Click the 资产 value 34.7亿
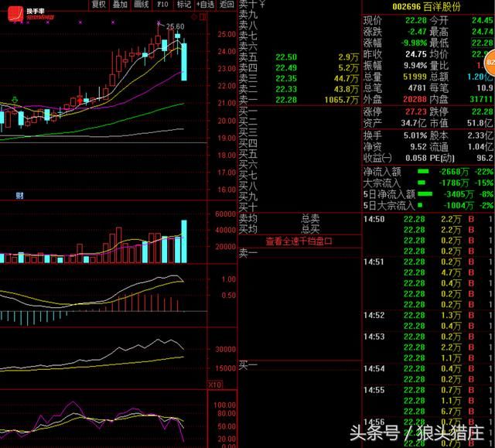 pyautogui.click(x=414, y=123)
